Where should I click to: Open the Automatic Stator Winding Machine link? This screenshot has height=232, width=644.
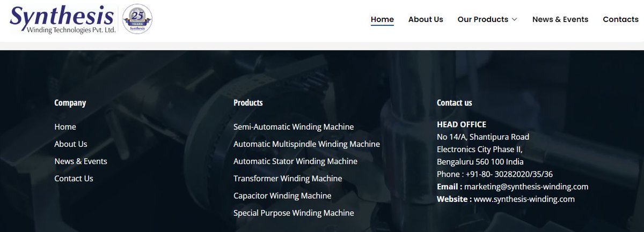coord(295,161)
